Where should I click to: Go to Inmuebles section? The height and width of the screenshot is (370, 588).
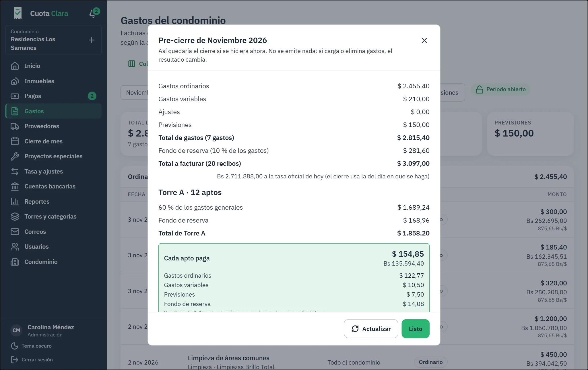tap(53, 81)
